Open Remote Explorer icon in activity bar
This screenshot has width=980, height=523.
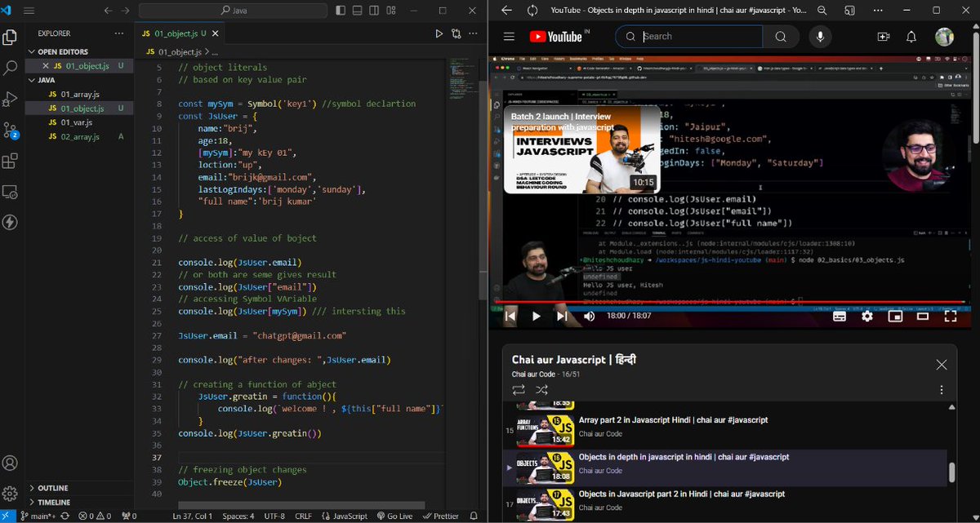click(11, 192)
